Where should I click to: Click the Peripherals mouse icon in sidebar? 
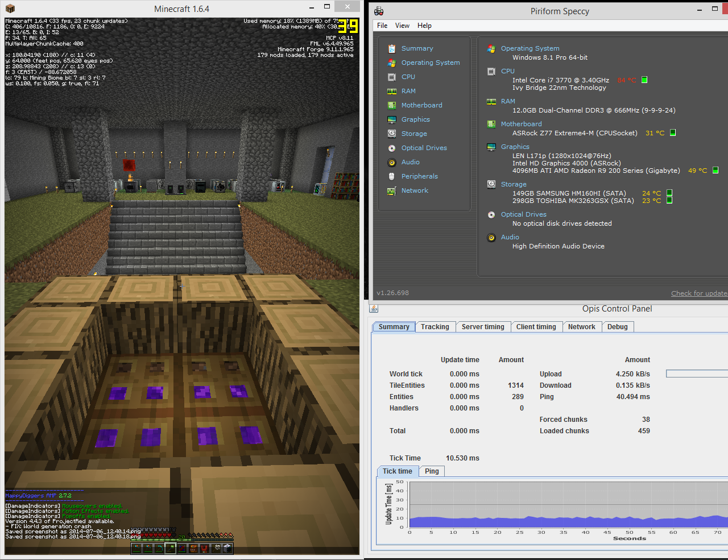pyautogui.click(x=392, y=176)
